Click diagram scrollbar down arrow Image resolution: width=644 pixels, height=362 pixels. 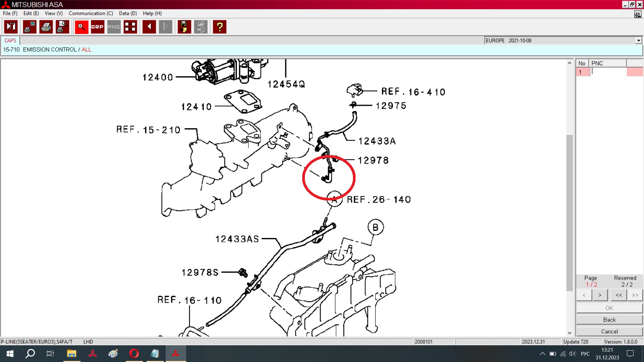click(x=569, y=333)
